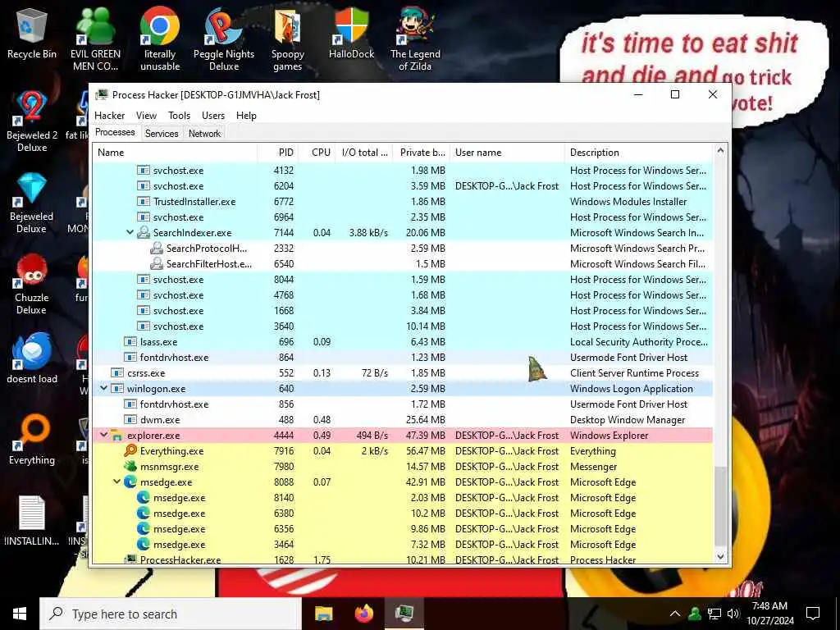Select the lsass.exe process row

click(x=403, y=342)
